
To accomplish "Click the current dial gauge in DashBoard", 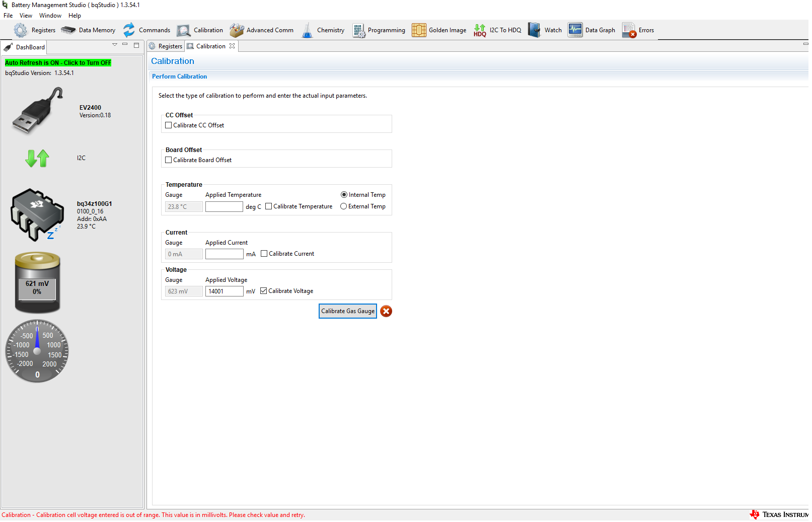I will (37, 351).
